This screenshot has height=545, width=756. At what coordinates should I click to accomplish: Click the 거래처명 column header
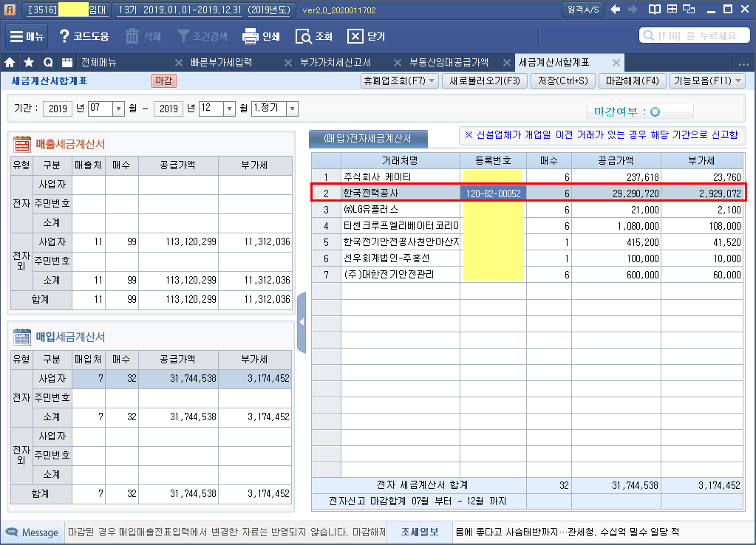coord(401,160)
